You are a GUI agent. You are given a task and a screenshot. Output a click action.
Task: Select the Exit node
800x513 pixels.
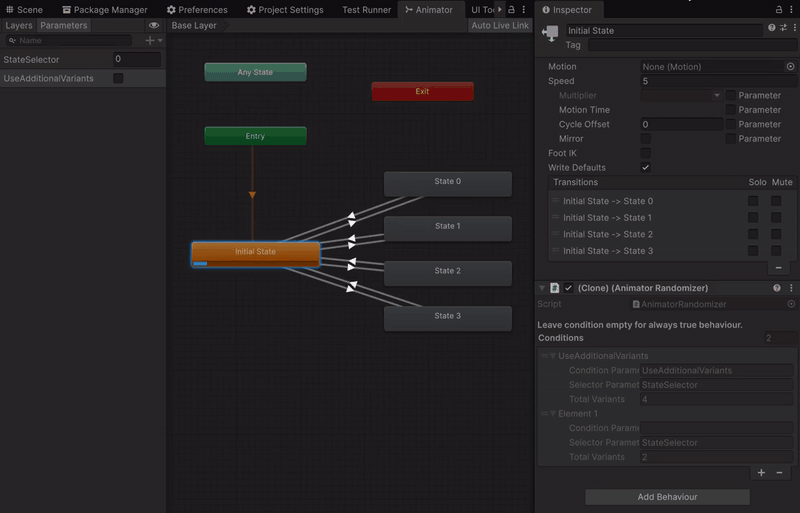tap(422, 91)
